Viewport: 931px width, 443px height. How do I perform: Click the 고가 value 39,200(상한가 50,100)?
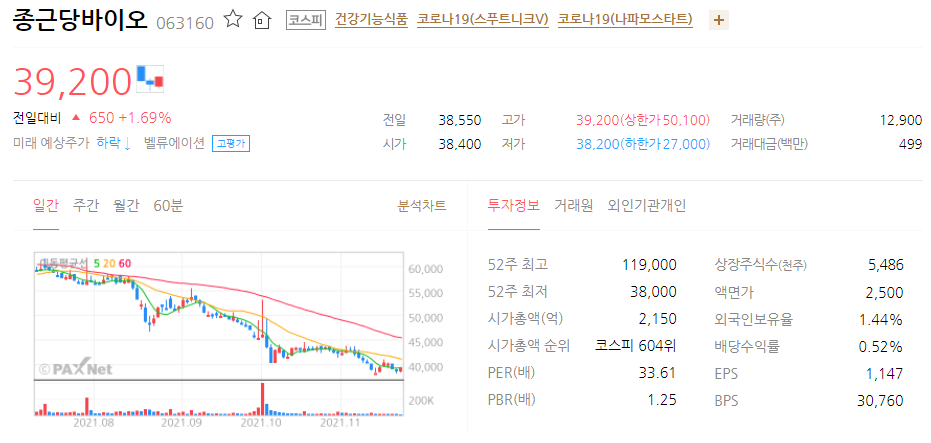coord(643,121)
